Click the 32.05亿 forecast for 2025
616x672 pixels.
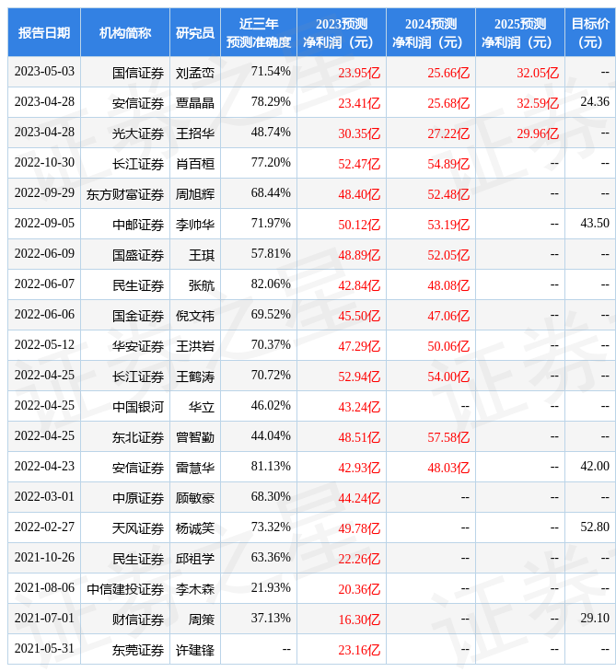pos(538,73)
